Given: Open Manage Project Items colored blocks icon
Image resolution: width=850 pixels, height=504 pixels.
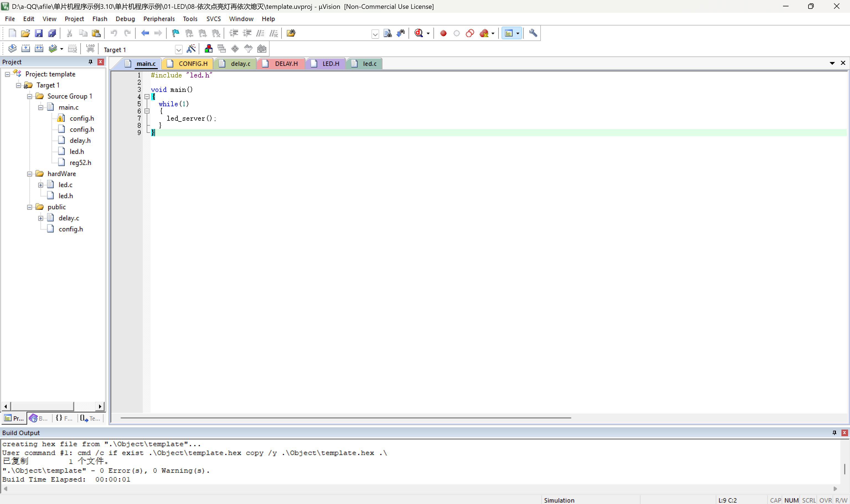Looking at the screenshot, I should 208,48.
